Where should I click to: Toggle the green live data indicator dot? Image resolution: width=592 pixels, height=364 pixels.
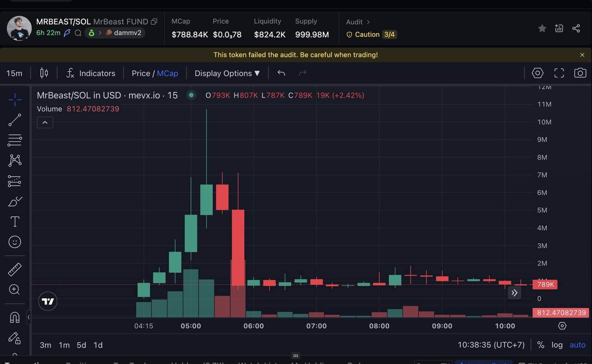pyautogui.click(x=191, y=95)
